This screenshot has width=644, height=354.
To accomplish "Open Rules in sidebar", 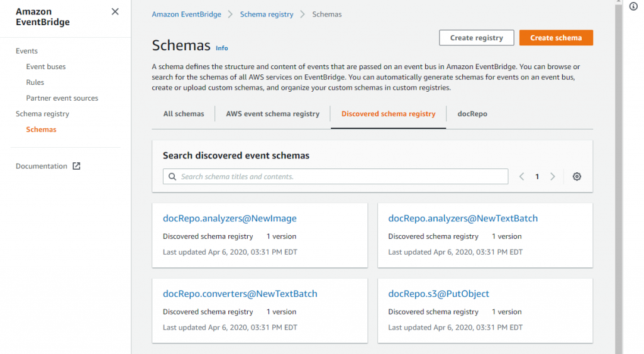I will 35,82.
